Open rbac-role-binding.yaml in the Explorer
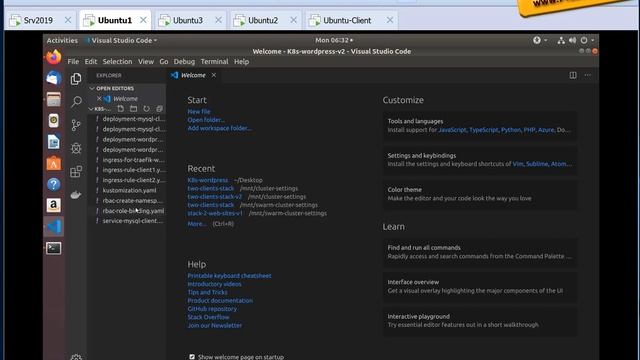Viewport: 640px width, 360px height. point(133,211)
